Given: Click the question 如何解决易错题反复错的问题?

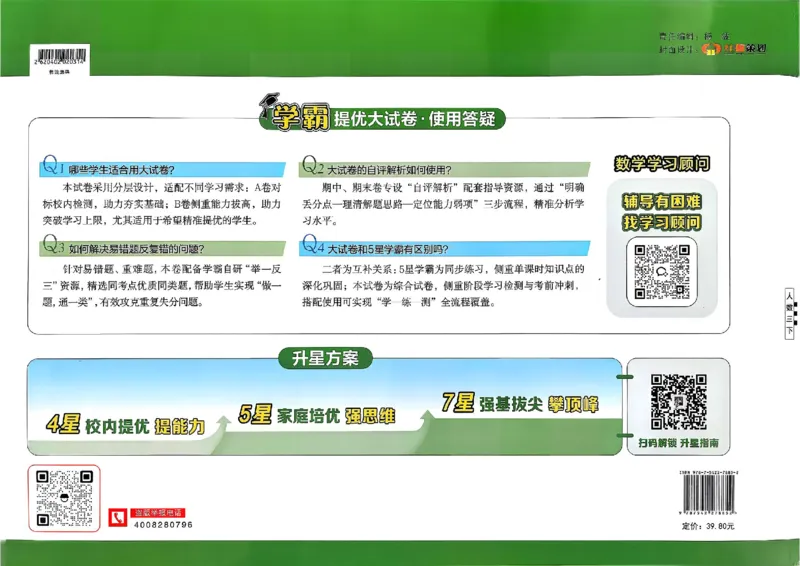Looking at the screenshot, I should coord(137,249).
